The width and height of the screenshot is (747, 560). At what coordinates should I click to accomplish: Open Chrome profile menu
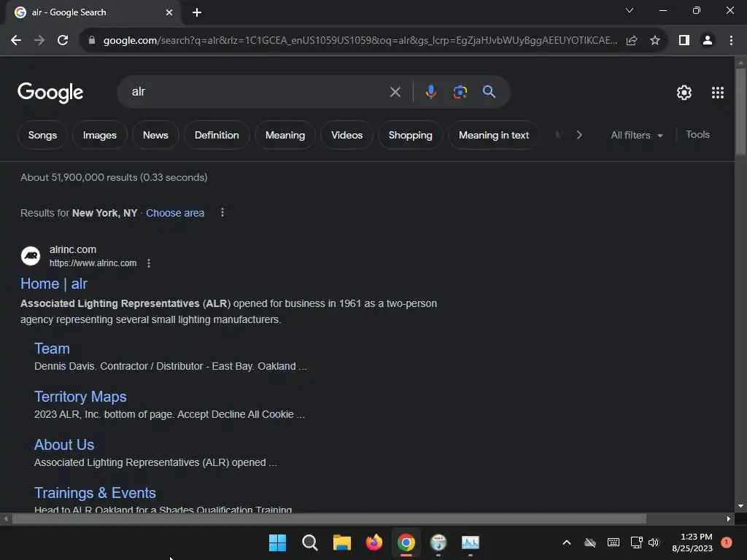coord(708,41)
